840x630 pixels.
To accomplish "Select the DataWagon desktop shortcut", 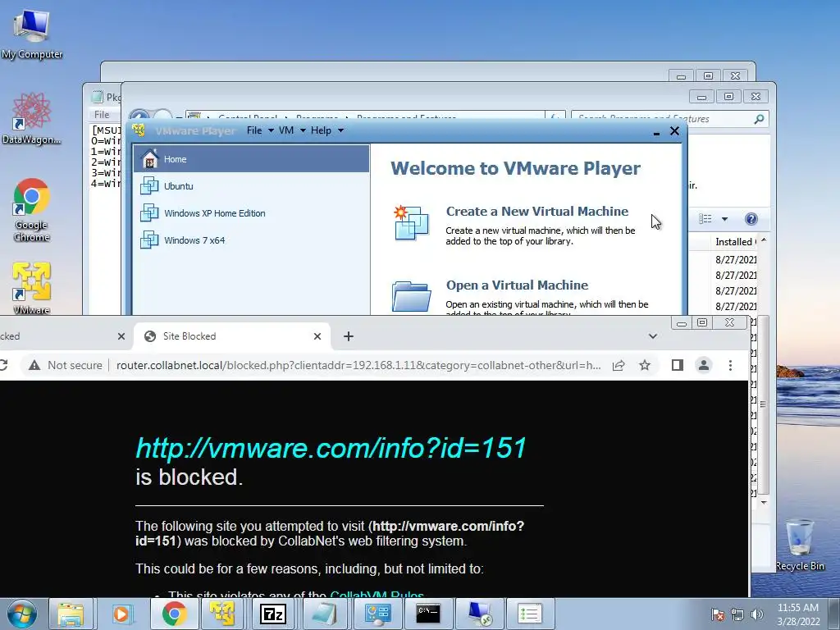I will point(32,119).
